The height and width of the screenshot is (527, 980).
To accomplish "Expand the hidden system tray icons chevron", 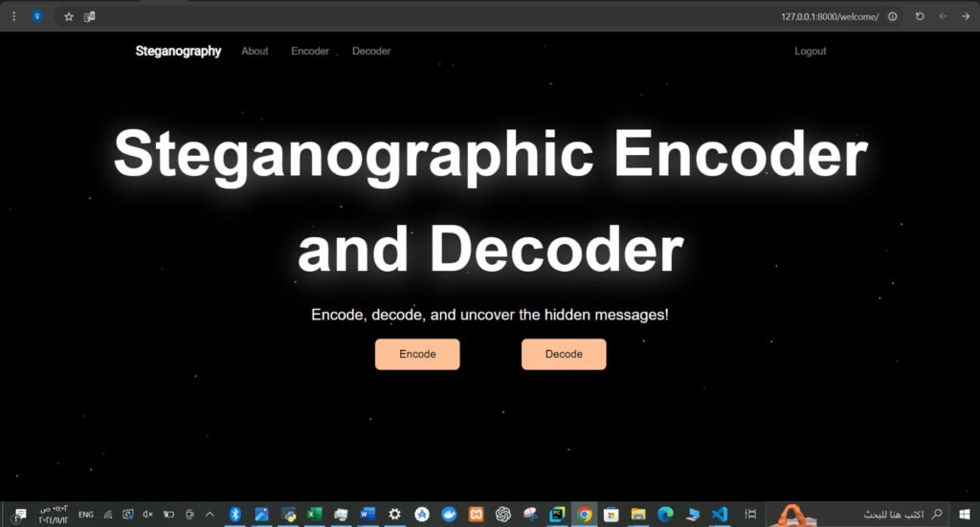I will tap(210, 515).
